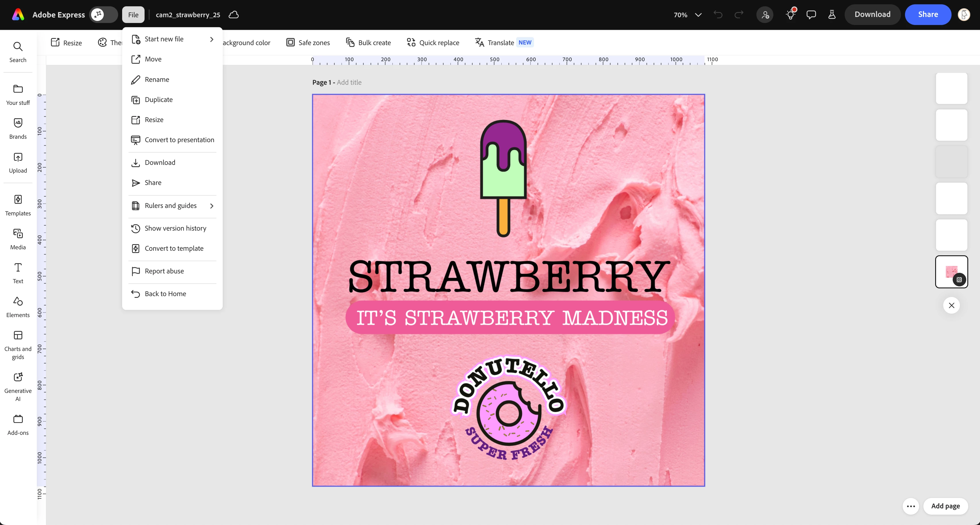Click Quick replace in the toolbar
The height and width of the screenshot is (525, 980).
point(433,43)
